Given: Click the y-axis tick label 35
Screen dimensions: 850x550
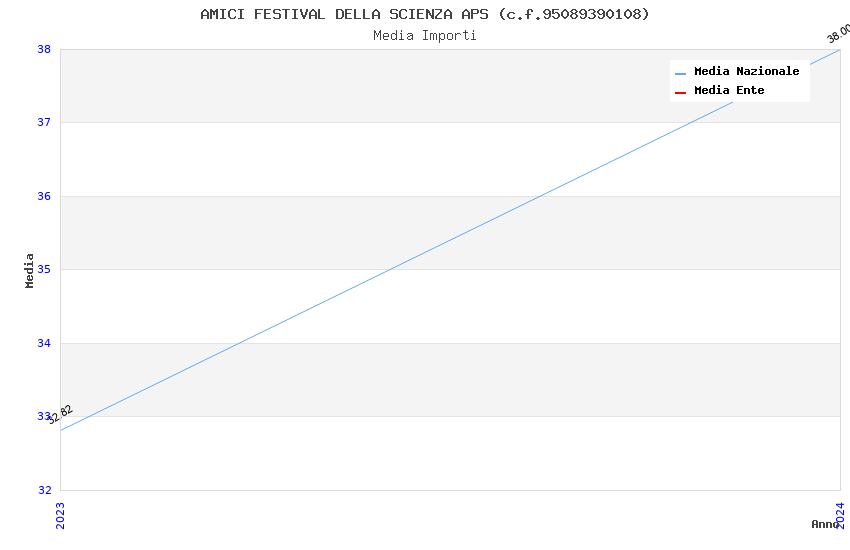Looking at the screenshot, I should [44, 269].
